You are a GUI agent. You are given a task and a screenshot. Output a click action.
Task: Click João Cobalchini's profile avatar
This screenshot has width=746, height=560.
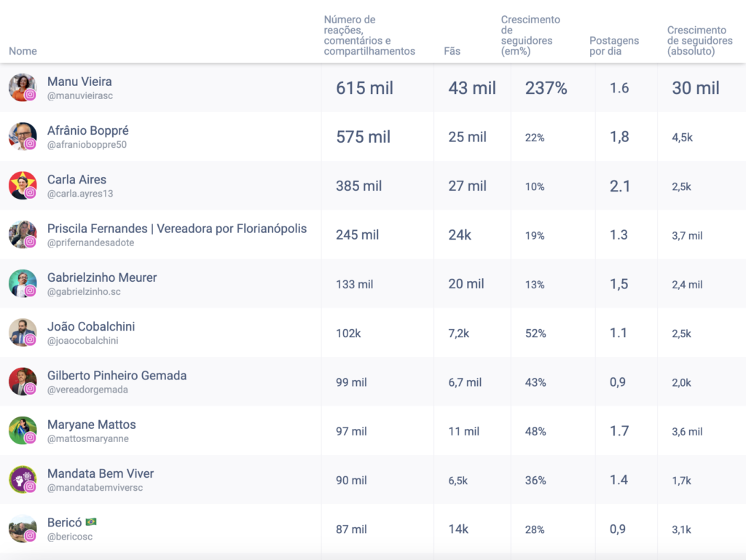pos(23,333)
